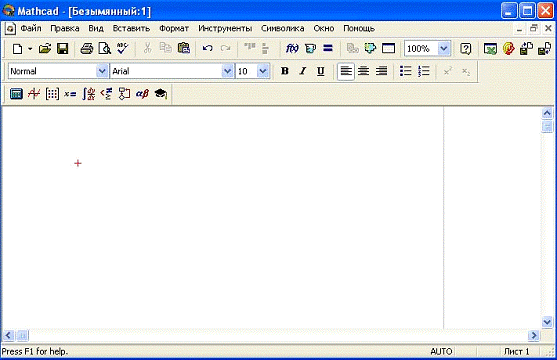Image resolution: width=557 pixels, height=360 pixels.
Task: Expand the Normal style dropdown
Action: click(102, 71)
